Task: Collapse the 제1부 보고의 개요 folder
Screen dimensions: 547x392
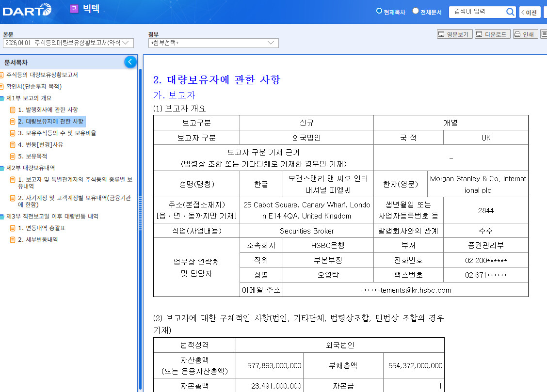Action: [2, 98]
